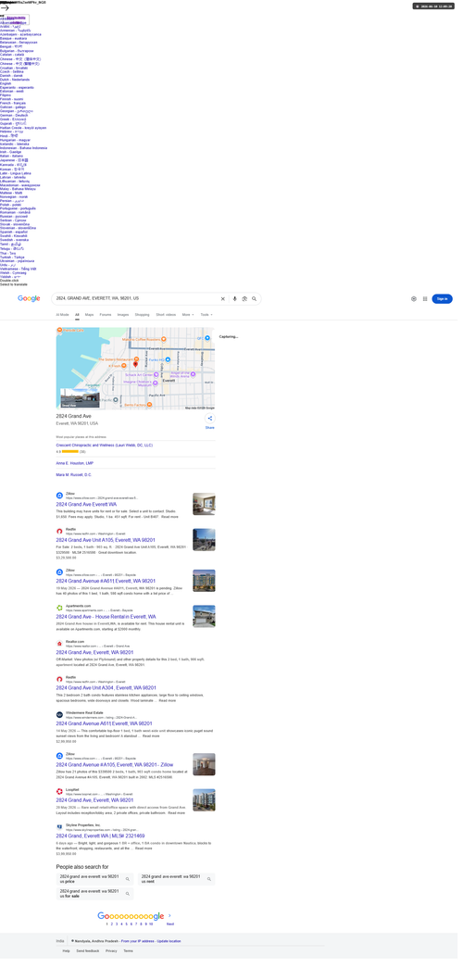Screen dimensions: 463x980
Task: Open Send feedback footer link
Action: pos(87,950)
